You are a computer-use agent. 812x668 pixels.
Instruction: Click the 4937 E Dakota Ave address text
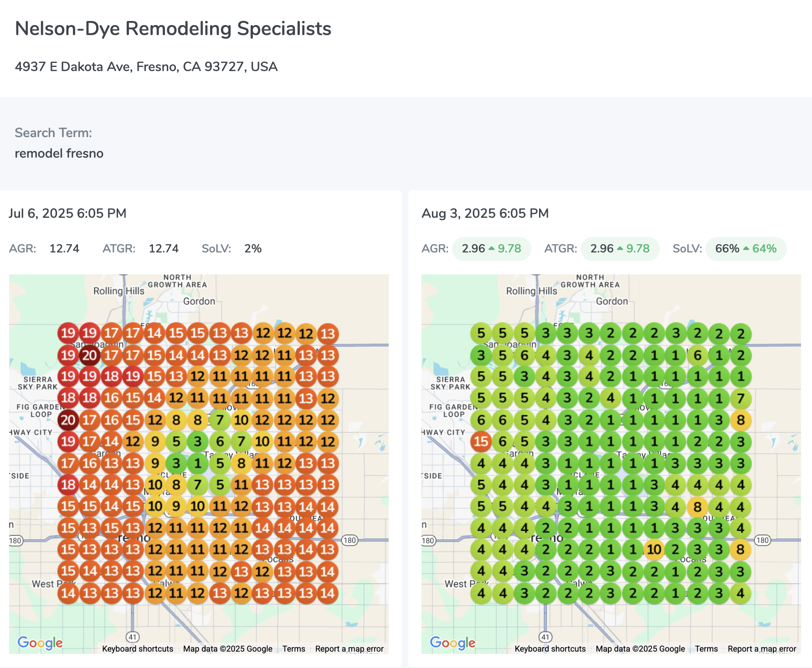tap(146, 67)
